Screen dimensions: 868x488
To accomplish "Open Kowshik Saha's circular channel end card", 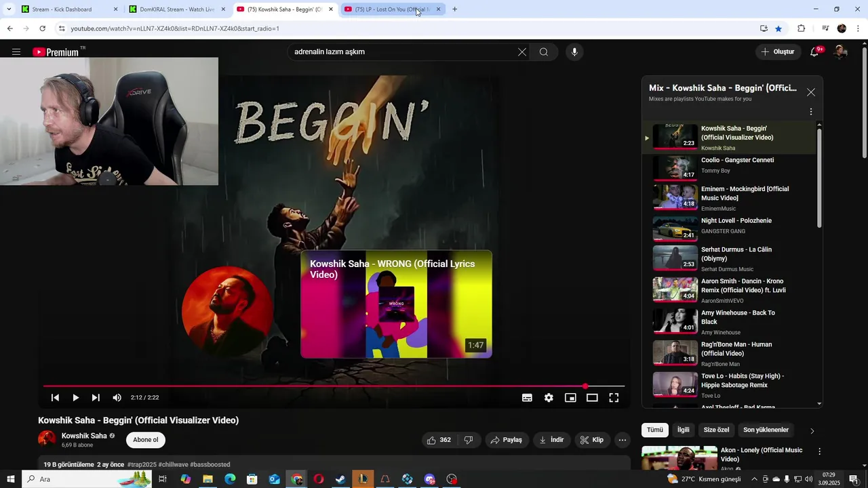I will coord(228,312).
